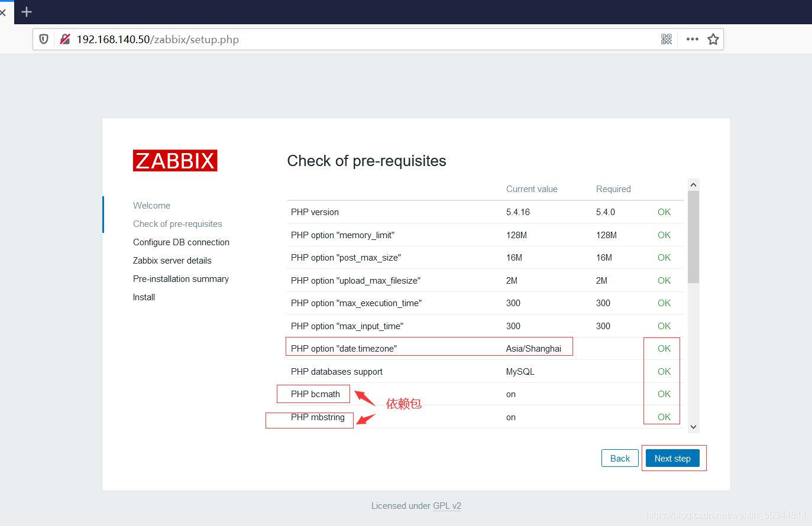This screenshot has width=812, height=526.
Task: Click the scrollbar down arrow
Action: coord(694,427)
